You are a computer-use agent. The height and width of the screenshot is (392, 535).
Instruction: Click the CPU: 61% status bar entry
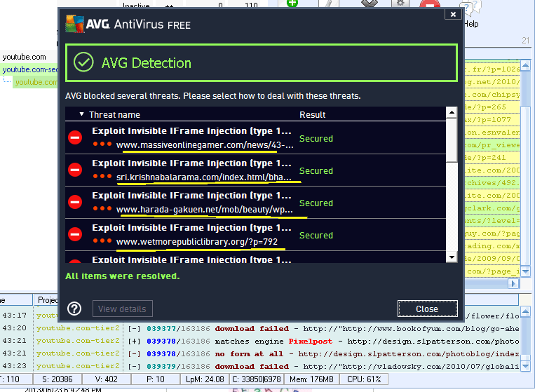click(364, 379)
